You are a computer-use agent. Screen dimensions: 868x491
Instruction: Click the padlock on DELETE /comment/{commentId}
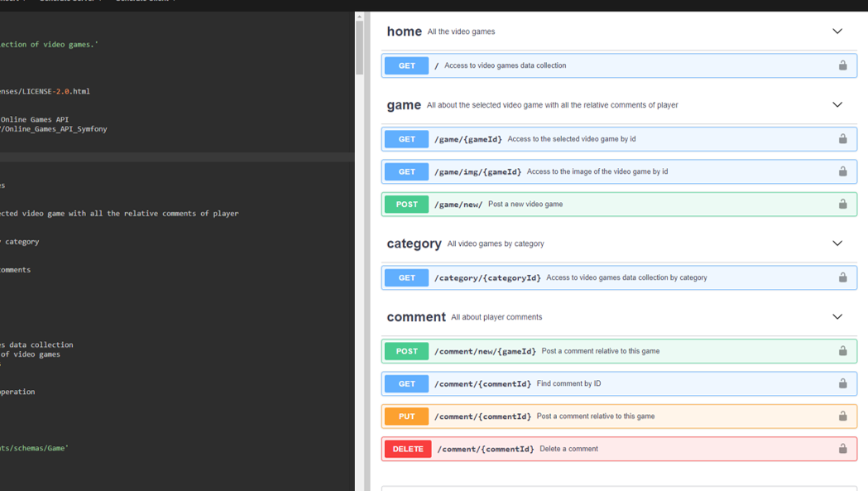[x=843, y=448]
